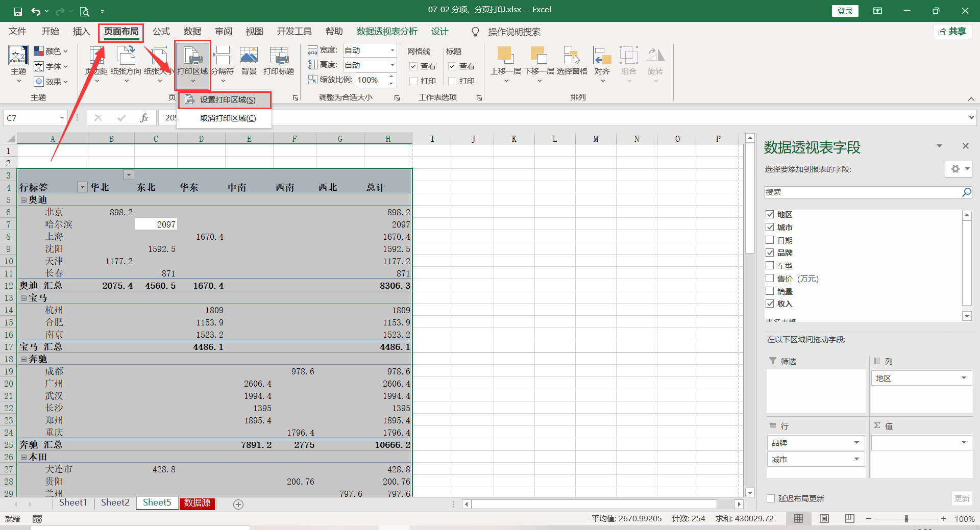Open the Name Box dropdown
Screen dimensions: 980x530
tap(62, 118)
